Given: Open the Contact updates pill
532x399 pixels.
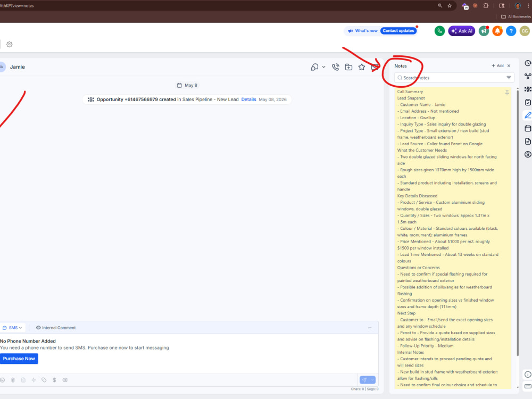Looking at the screenshot, I should point(398,30).
